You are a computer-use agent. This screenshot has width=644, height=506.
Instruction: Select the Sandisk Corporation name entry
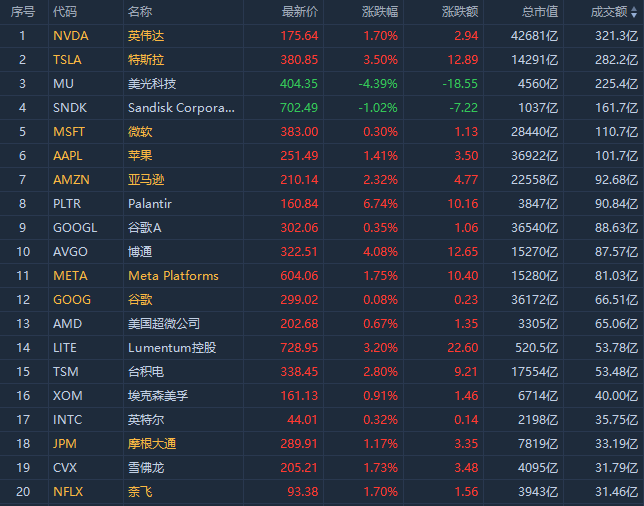183,107
